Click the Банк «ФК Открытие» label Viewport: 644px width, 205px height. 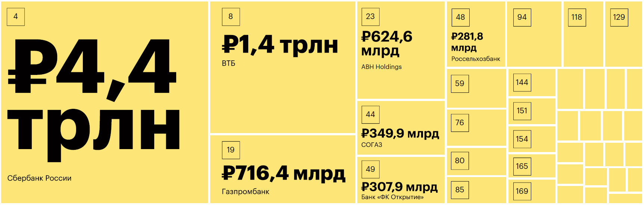click(392, 197)
